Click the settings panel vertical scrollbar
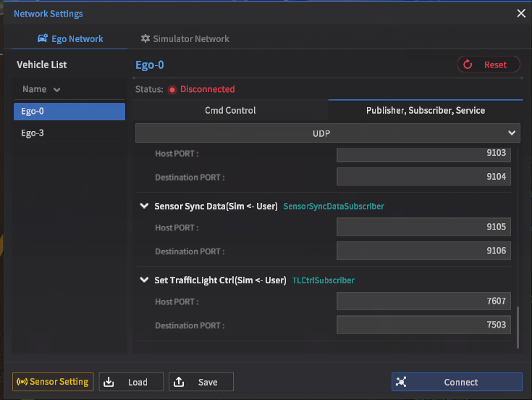Image resolution: width=532 pixels, height=400 pixels. pos(517,326)
